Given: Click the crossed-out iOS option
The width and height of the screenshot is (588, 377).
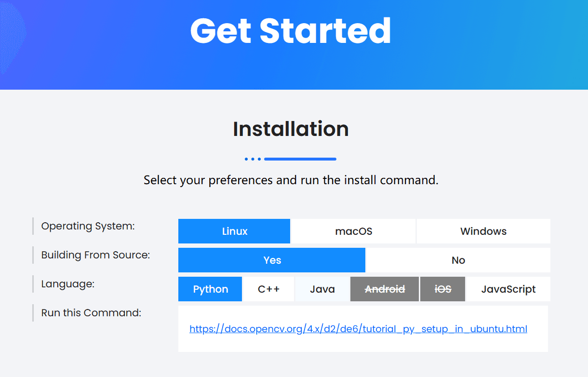Looking at the screenshot, I should (442, 289).
